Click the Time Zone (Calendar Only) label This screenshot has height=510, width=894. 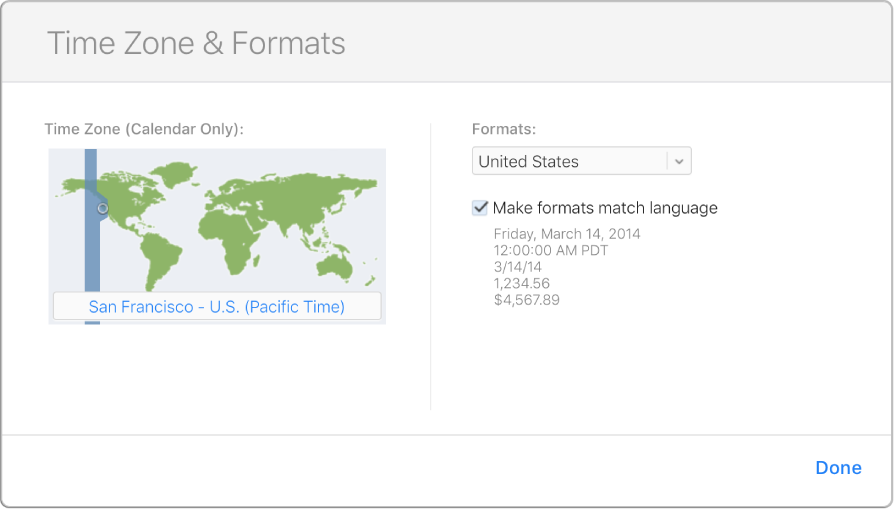pos(144,129)
